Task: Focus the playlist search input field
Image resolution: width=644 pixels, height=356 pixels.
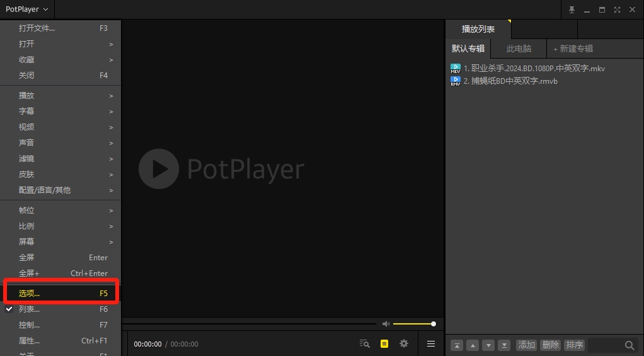Action: click(x=606, y=345)
